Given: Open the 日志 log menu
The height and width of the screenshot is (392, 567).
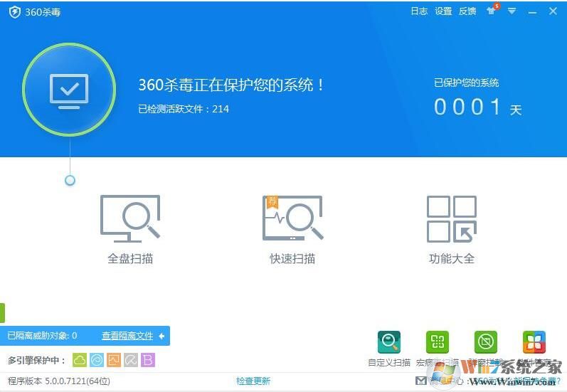Looking at the screenshot, I should pyautogui.click(x=419, y=11).
